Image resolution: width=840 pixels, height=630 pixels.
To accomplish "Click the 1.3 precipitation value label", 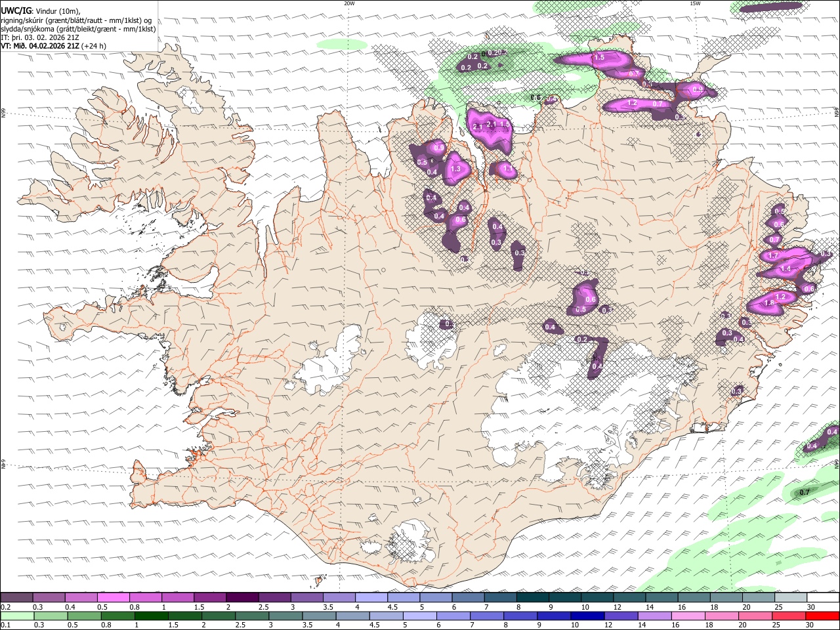I will (x=456, y=169).
